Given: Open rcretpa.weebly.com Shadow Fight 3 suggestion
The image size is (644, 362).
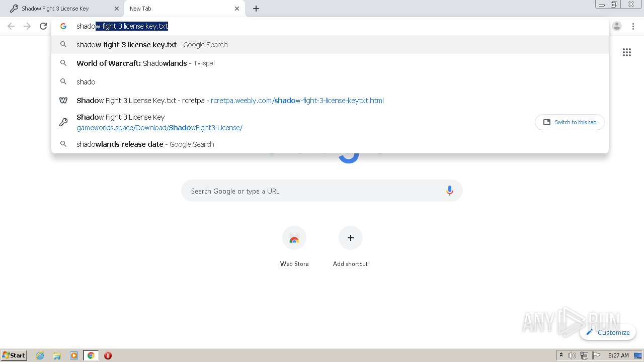Looking at the screenshot, I should pos(330,101).
